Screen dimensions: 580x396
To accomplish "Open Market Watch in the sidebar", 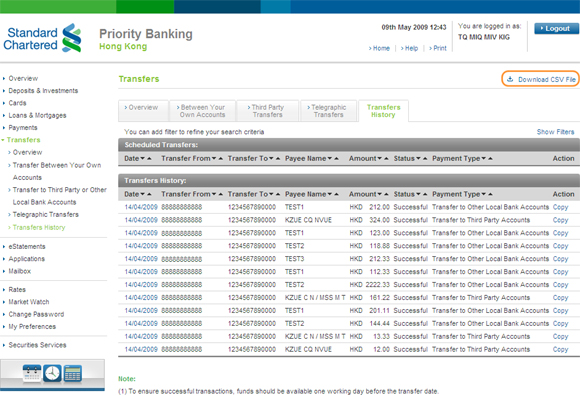I will pyautogui.click(x=28, y=302).
